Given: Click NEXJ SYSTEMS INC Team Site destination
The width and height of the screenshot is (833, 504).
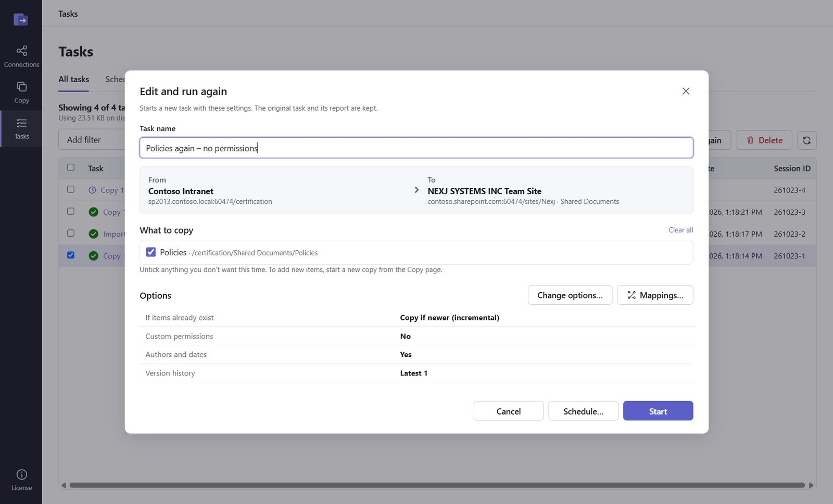Looking at the screenshot, I should click(x=484, y=191).
